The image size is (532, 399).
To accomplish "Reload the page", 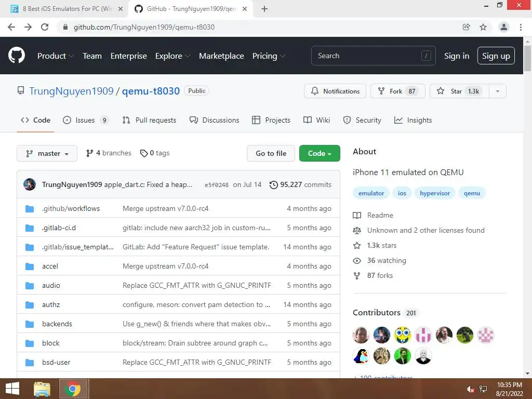I will pos(45,27).
